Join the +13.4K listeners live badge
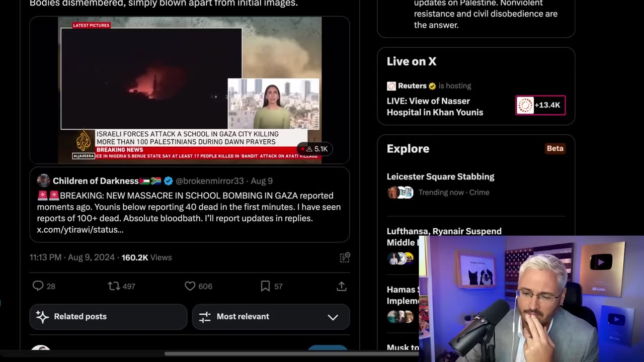 tap(540, 105)
